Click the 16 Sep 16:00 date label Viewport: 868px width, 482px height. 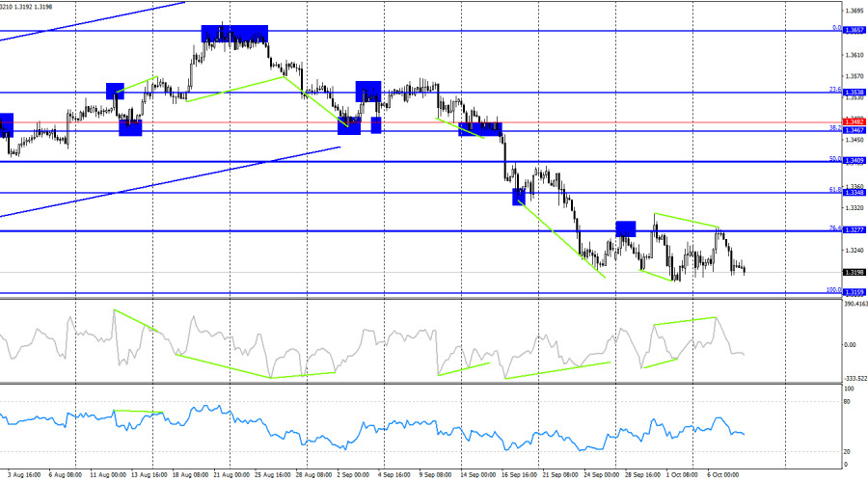tap(519, 475)
